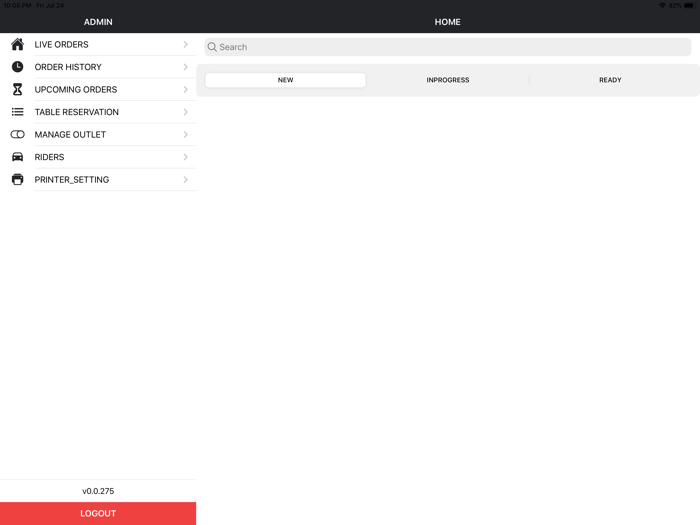This screenshot has height=525, width=700.
Task: Open the LIVE ORDERS menu item
Action: coord(98,44)
